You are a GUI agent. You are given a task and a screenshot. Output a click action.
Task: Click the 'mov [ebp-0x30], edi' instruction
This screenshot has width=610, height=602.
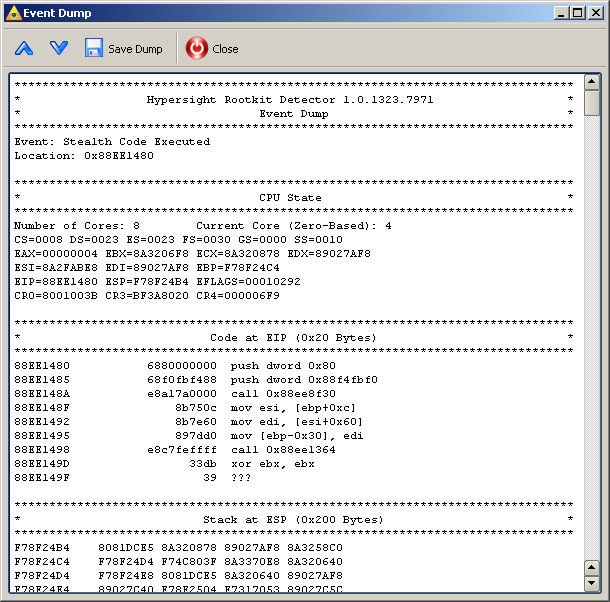(297, 436)
